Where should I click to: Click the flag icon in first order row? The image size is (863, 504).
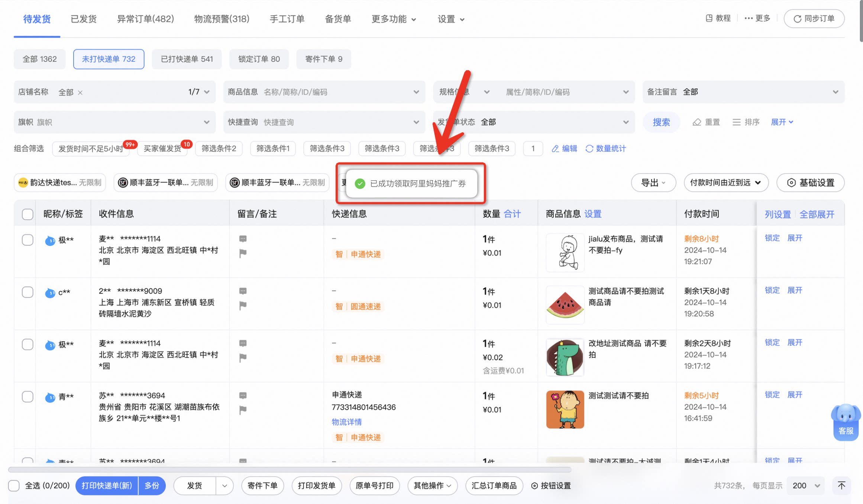pyautogui.click(x=243, y=253)
